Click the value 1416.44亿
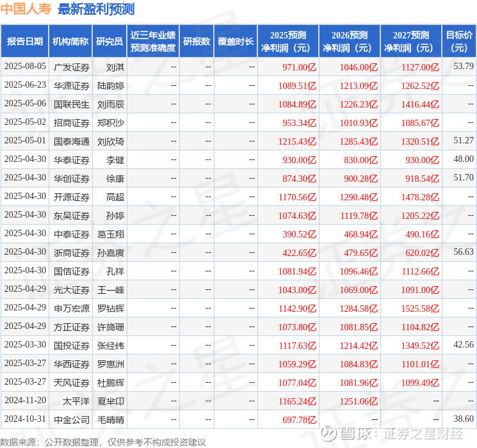 click(420, 104)
